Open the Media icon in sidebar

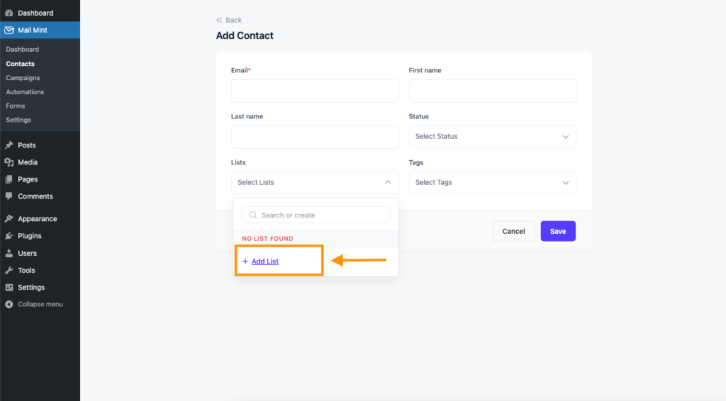pyautogui.click(x=9, y=162)
